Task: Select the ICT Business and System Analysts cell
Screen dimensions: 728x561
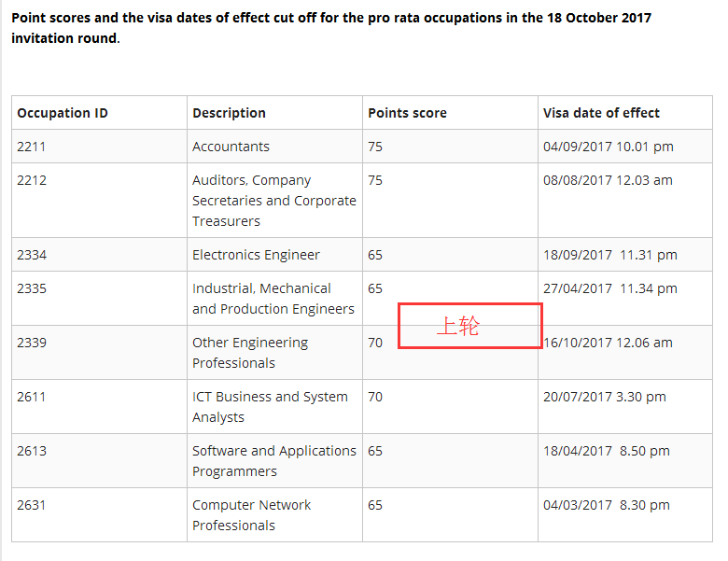Action: coord(270,407)
